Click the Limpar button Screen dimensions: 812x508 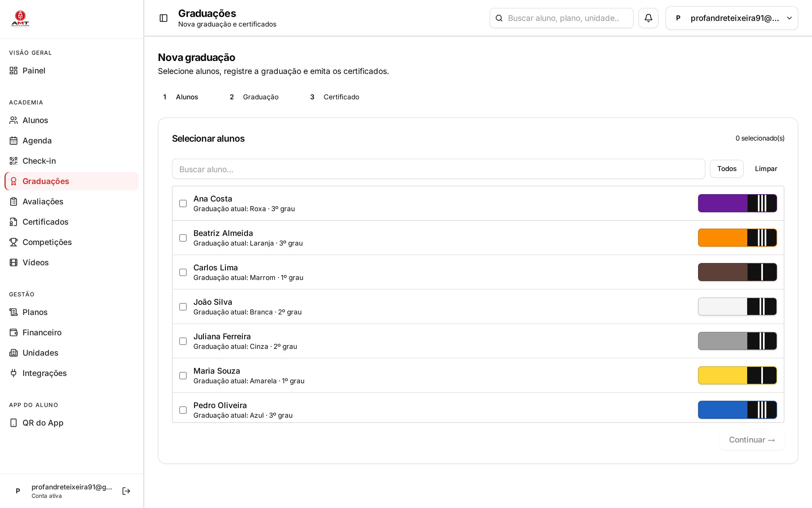[x=766, y=169]
